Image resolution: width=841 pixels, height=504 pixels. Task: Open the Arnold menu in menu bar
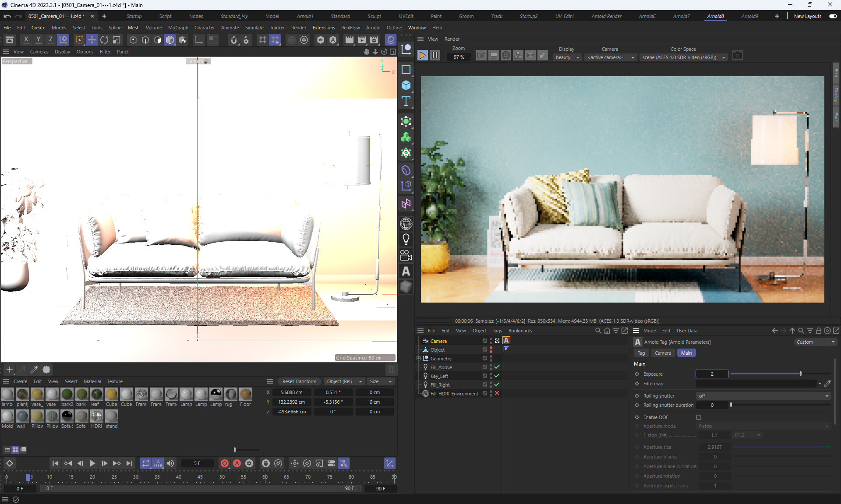point(373,28)
